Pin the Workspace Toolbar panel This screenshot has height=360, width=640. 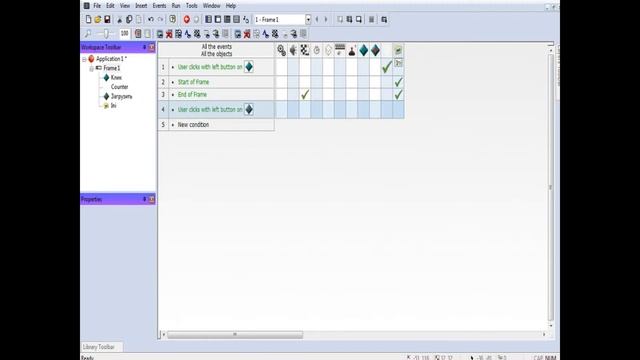144,47
